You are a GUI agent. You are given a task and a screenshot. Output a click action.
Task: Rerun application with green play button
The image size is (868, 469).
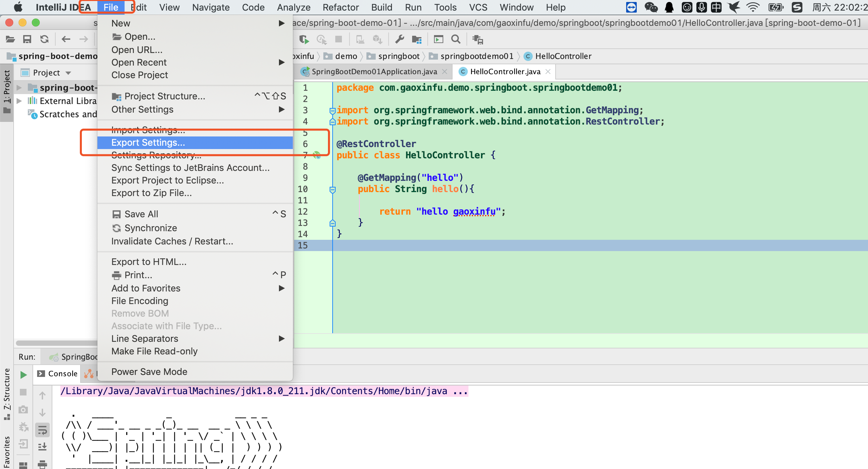pyautogui.click(x=23, y=375)
